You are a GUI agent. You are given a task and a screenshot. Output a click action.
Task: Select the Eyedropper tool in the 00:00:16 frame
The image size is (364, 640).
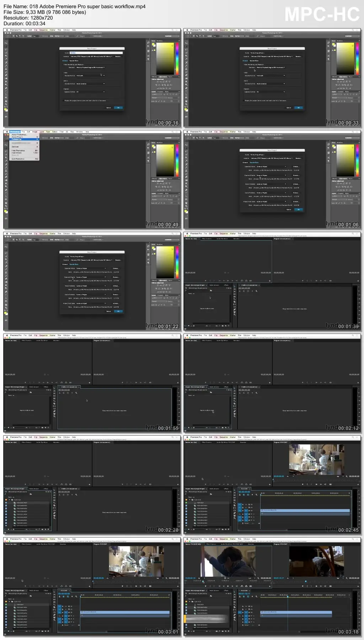pyautogui.click(x=6, y=59)
